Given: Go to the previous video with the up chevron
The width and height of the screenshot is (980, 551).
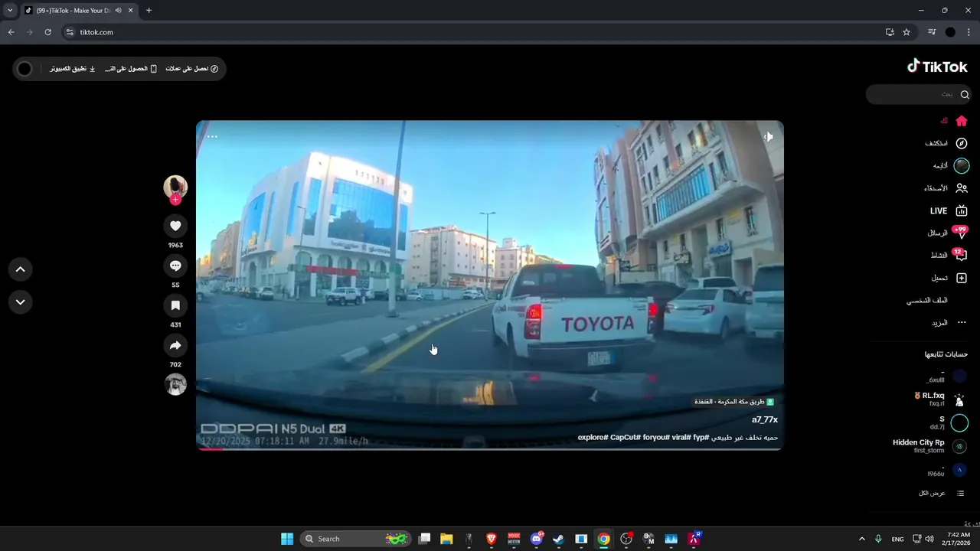Looking at the screenshot, I should pyautogui.click(x=21, y=269).
